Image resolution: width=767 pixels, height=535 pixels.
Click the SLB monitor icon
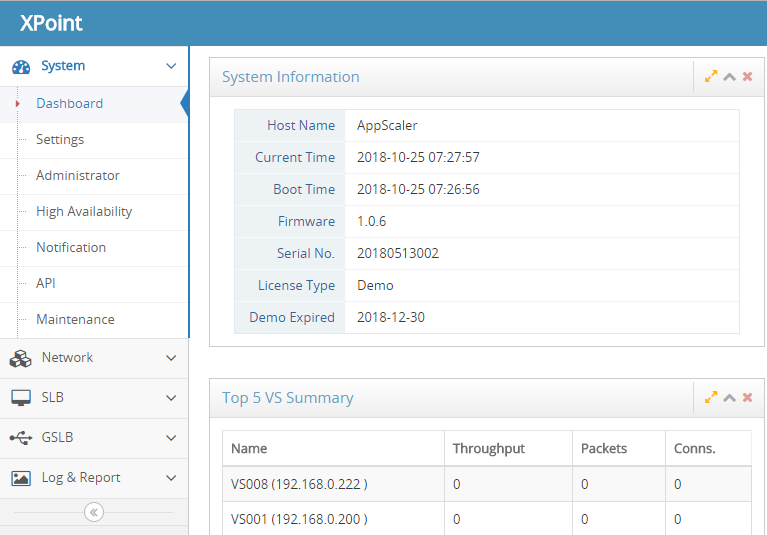click(21, 398)
